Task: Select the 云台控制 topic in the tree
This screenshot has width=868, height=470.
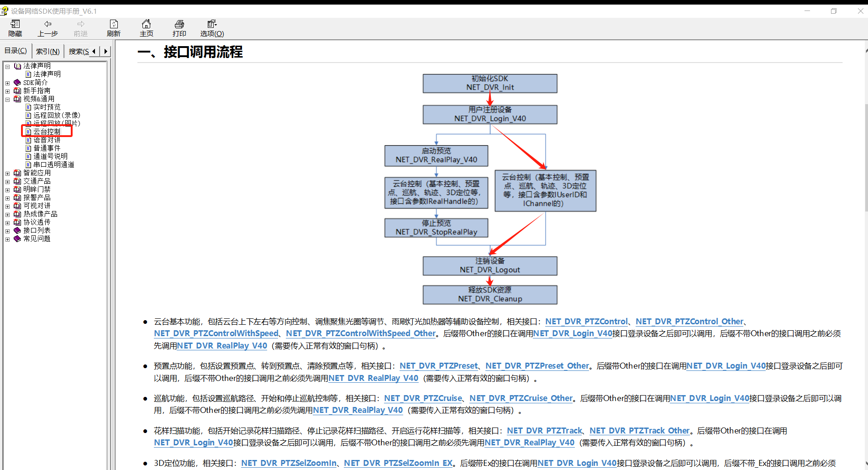Action: [47, 131]
